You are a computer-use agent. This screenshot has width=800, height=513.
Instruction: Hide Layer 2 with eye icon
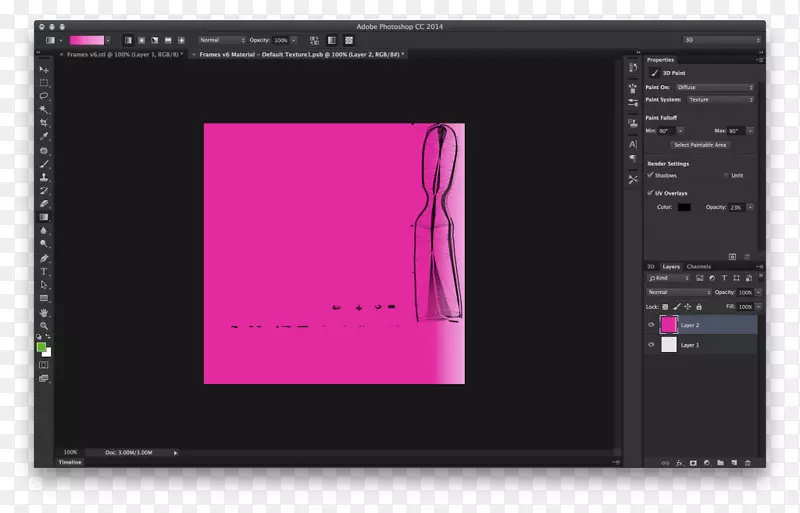tap(651, 325)
